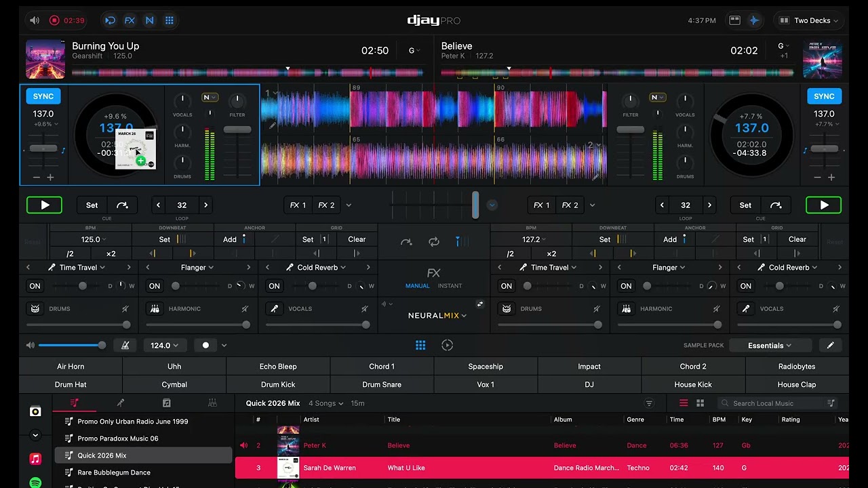The height and width of the screenshot is (488, 868).
Task: Click the metronome icon in sampler bar
Action: click(125, 345)
